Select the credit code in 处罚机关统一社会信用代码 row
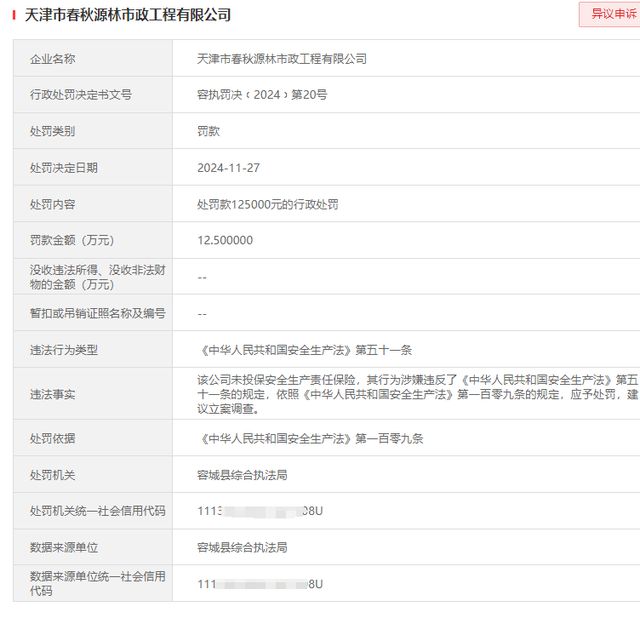Image resolution: width=640 pixels, height=618 pixels. point(260,511)
